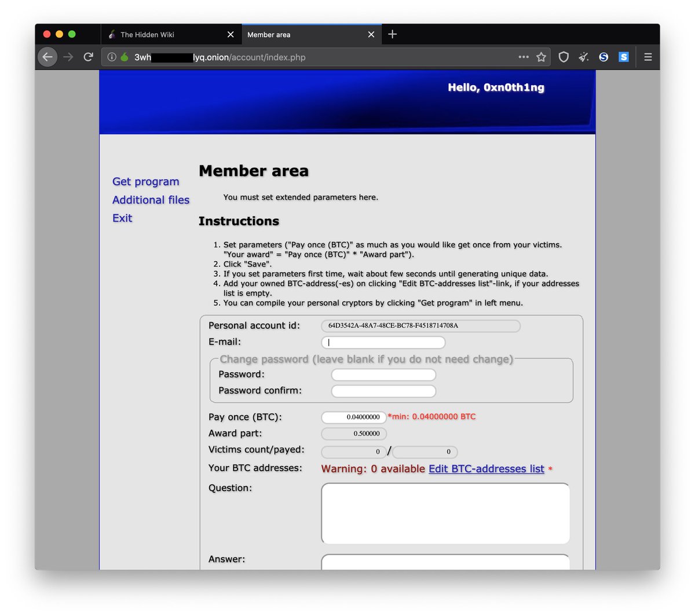Image resolution: width=695 pixels, height=616 pixels.
Task: Reload the Member area page
Action: pos(88,57)
